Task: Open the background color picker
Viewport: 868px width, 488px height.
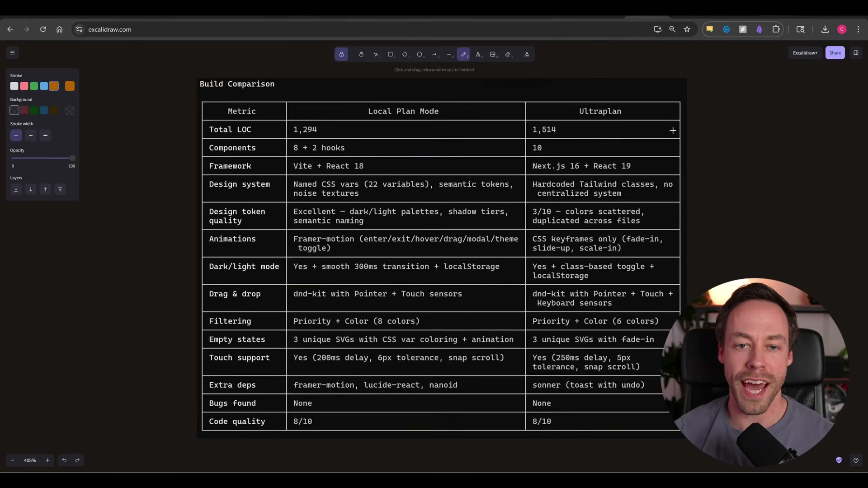Action: [x=70, y=110]
